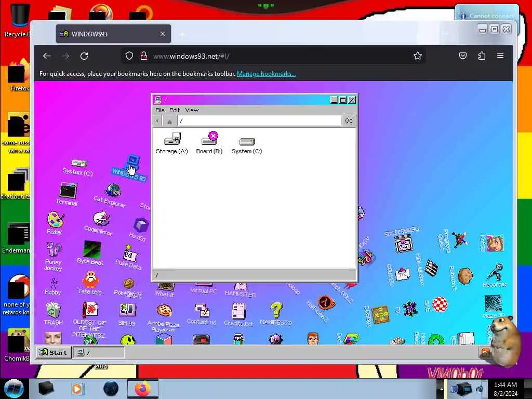Open Storage (A:) drive in file explorer
The width and height of the screenshot is (532, 399).
[171, 143]
